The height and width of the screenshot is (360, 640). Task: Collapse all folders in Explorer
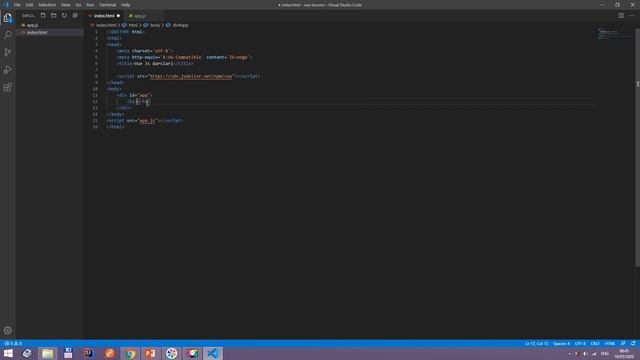pyautogui.click(x=75, y=16)
